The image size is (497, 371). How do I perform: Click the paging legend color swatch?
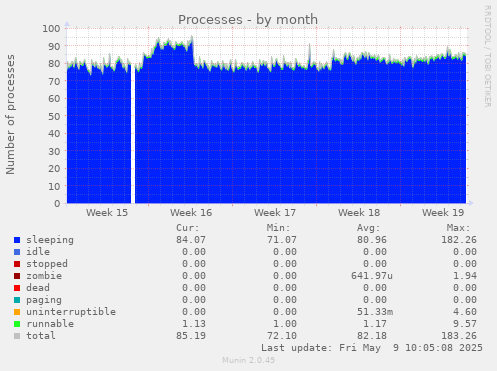[x=17, y=300]
